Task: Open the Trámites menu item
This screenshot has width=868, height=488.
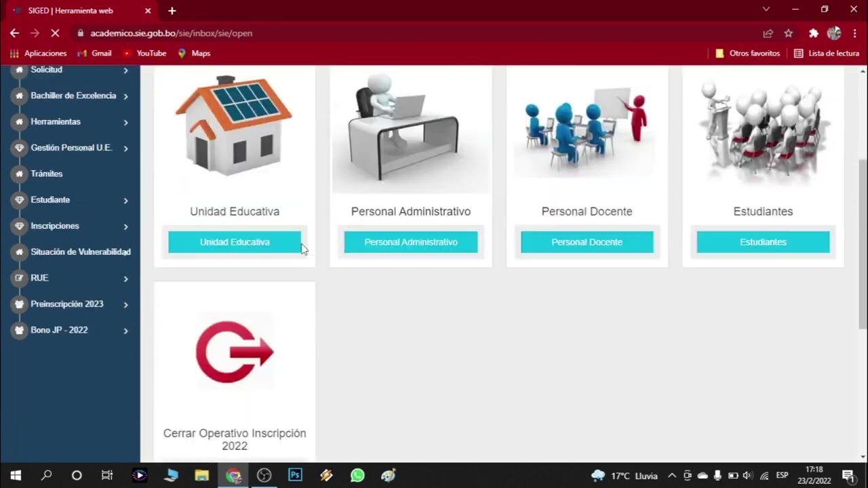Action: pos(46,174)
